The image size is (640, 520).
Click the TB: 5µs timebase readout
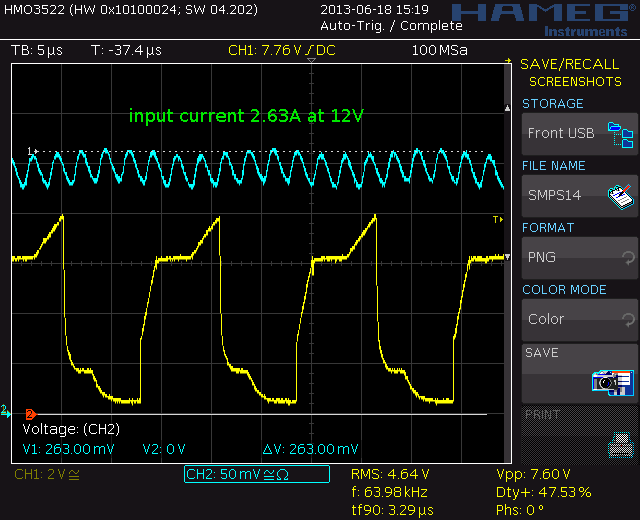37,50
